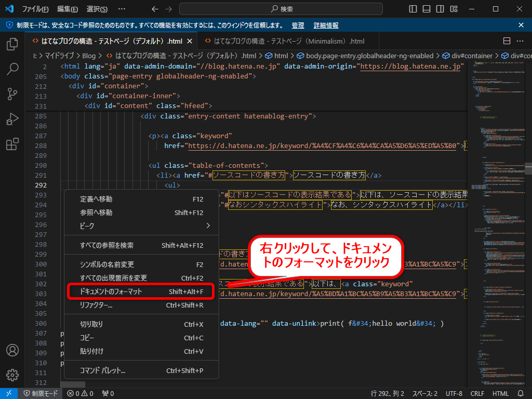Click the 制限モード status bar button
The width and height of the screenshot is (532, 399).
[x=41, y=394]
